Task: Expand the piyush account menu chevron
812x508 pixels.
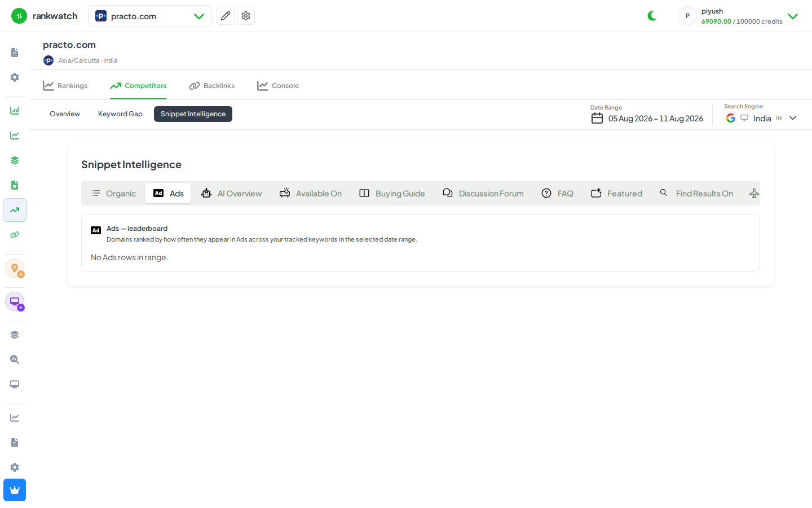Action: (793, 16)
